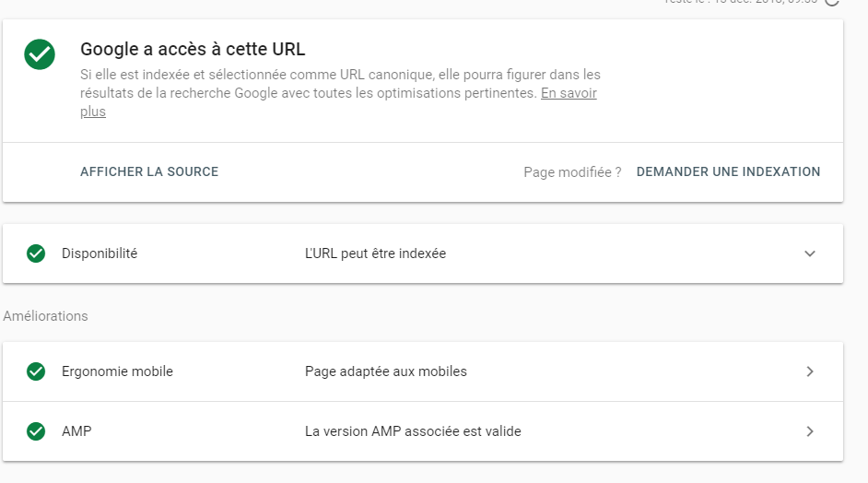Select the AMP row label
Viewport: 868px width, 483px height.
(76, 430)
